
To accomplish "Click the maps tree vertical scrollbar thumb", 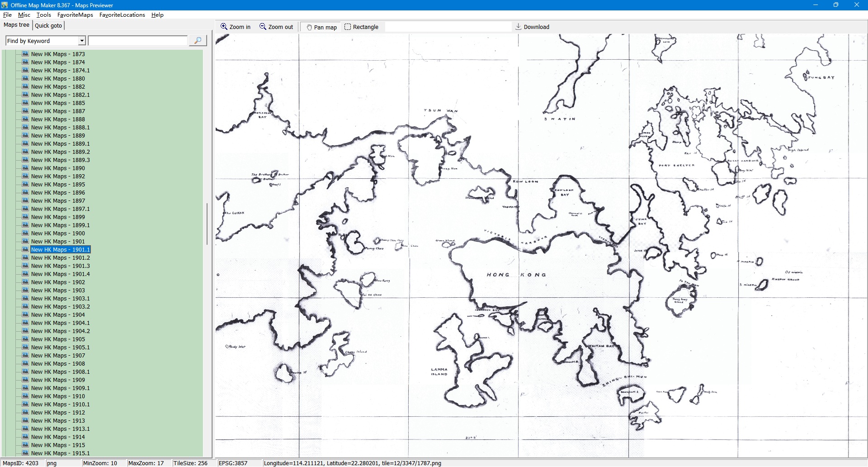I will pyautogui.click(x=207, y=224).
